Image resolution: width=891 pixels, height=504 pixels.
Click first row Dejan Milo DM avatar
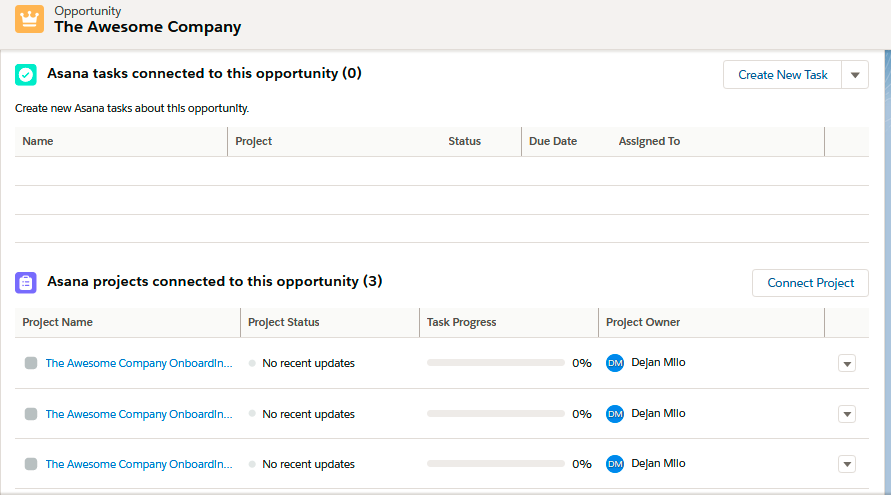pos(615,363)
